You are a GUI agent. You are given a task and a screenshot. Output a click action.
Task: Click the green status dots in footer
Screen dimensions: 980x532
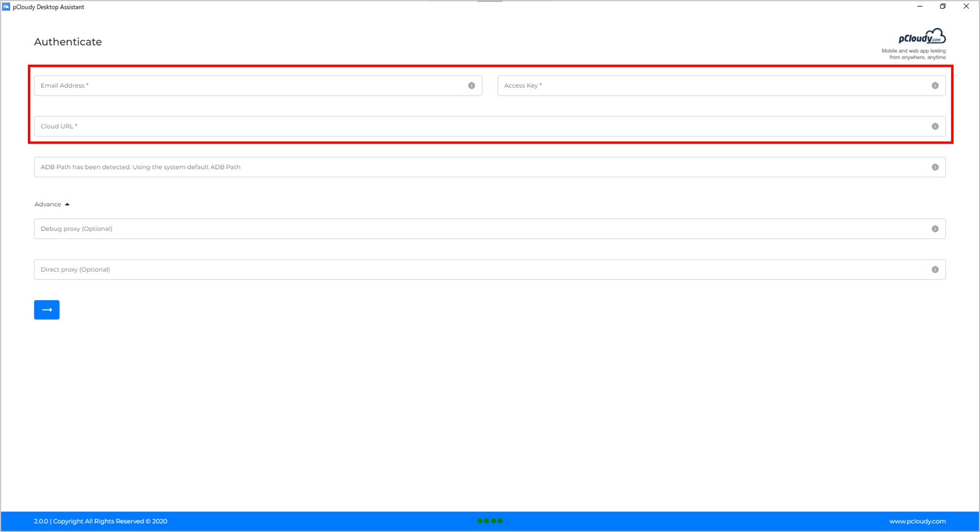(490, 521)
